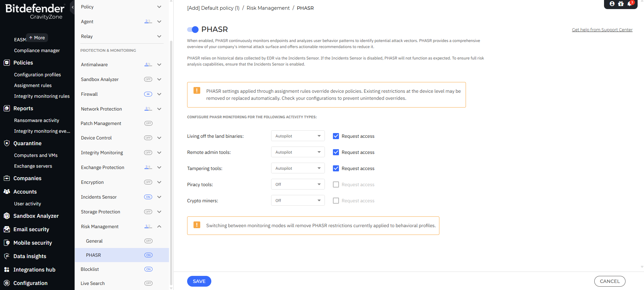Uncheck Request access for Living off the land binaries
Image resolution: width=644 pixels, height=290 pixels.
[336, 136]
